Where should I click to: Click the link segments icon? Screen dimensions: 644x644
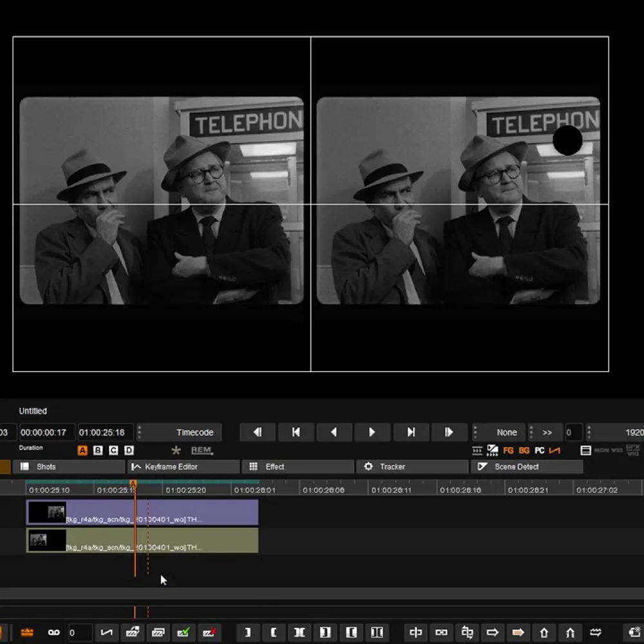point(442,632)
